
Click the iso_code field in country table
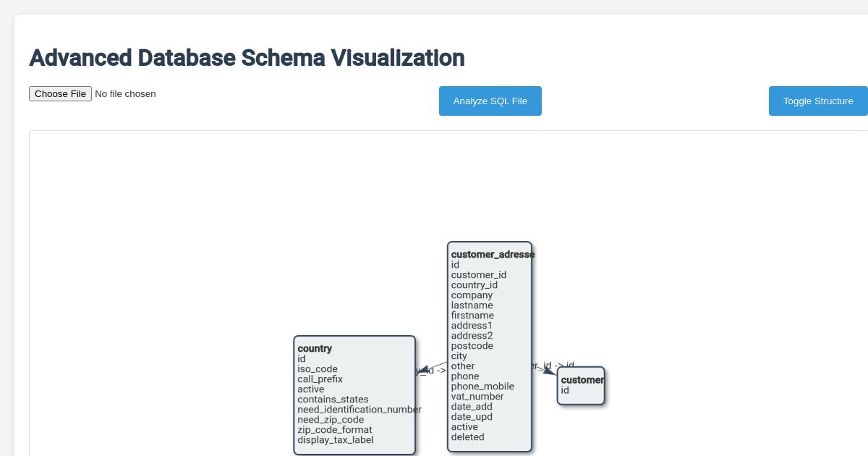click(318, 369)
